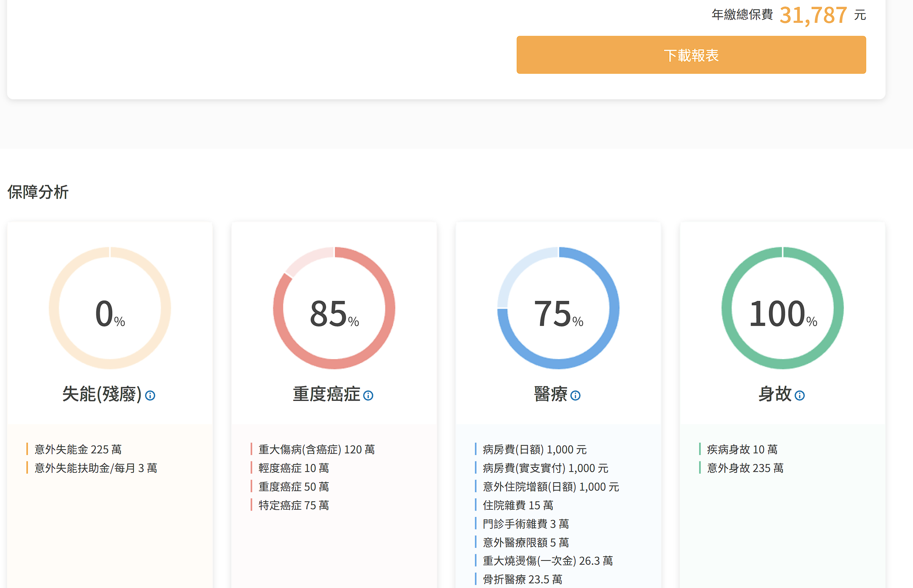Click info icon beside 醫療
The width and height of the screenshot is (913, 588).
pos(575,395)
